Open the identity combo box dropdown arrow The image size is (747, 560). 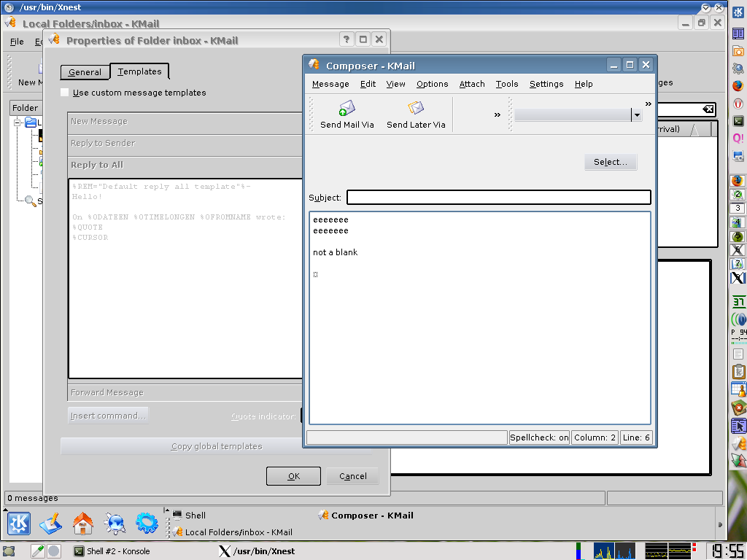point(636,115)
